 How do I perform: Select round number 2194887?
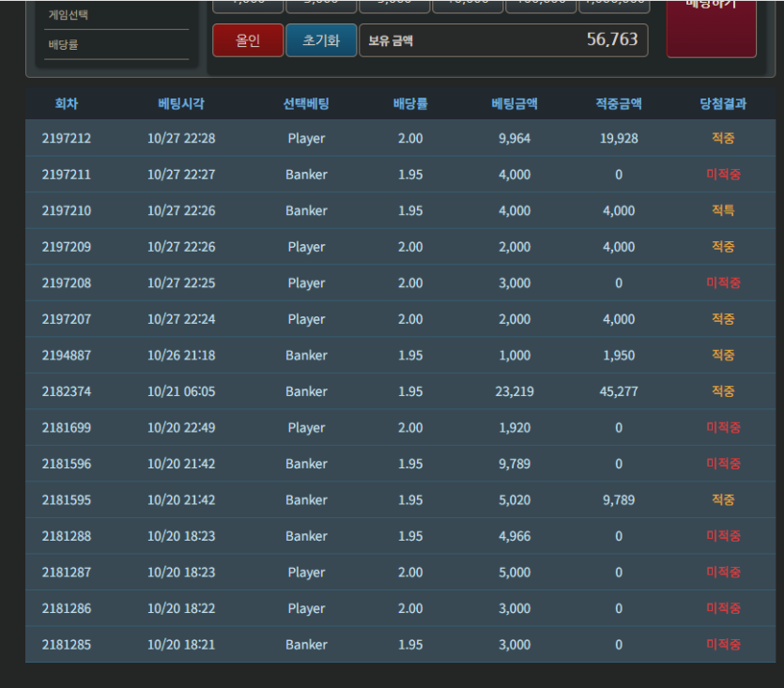point(67,355)
